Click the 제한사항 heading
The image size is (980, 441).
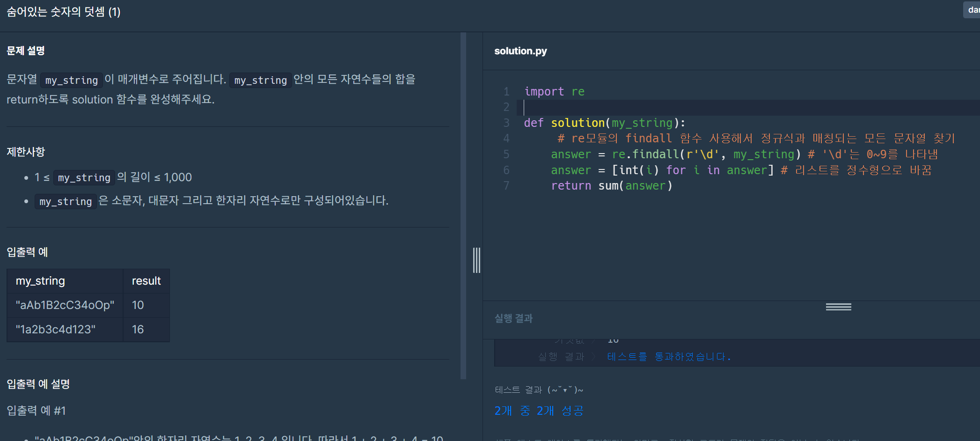[x=26, y=152]
